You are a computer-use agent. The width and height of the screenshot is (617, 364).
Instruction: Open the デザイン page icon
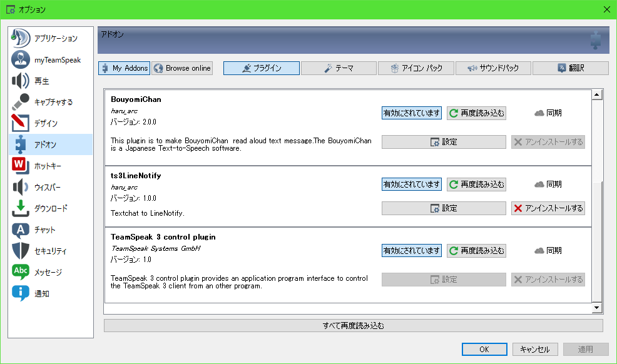(20, 123)
